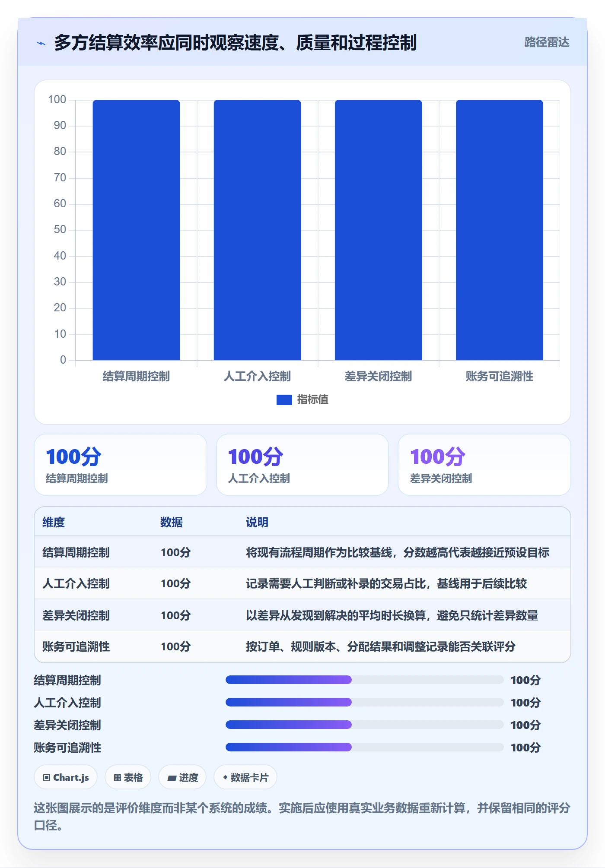Click the grid icon in 表格 chip

click(x=117, y=778)
